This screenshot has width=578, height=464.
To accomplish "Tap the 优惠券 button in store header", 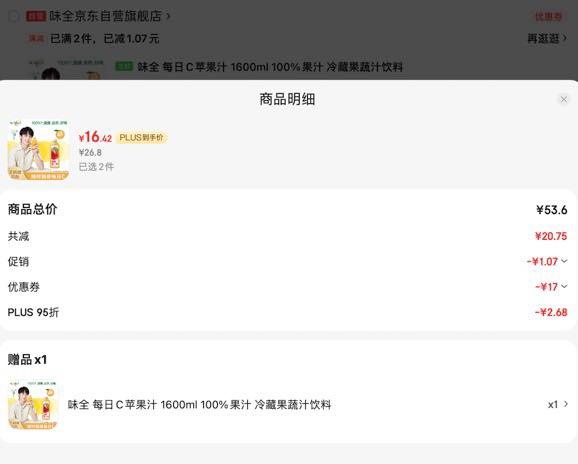I will click(549, 16).
